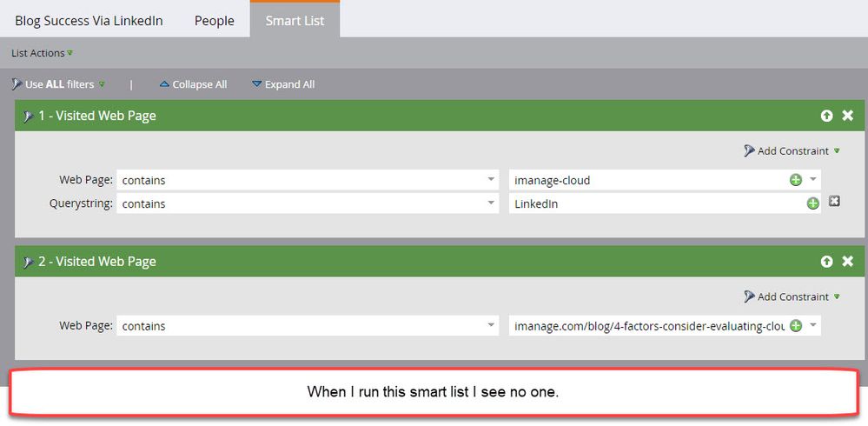Click green plus icon in filter 2 value field

pos(795,326)
